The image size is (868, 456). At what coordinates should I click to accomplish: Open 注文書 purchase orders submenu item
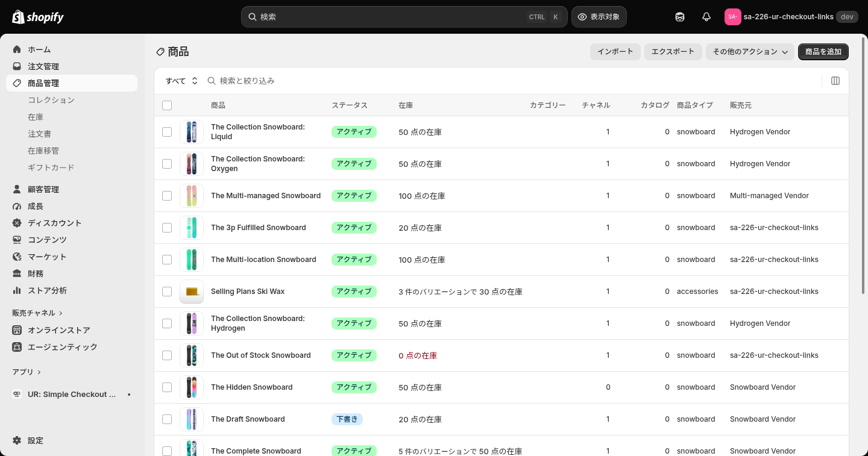[39, 134]
